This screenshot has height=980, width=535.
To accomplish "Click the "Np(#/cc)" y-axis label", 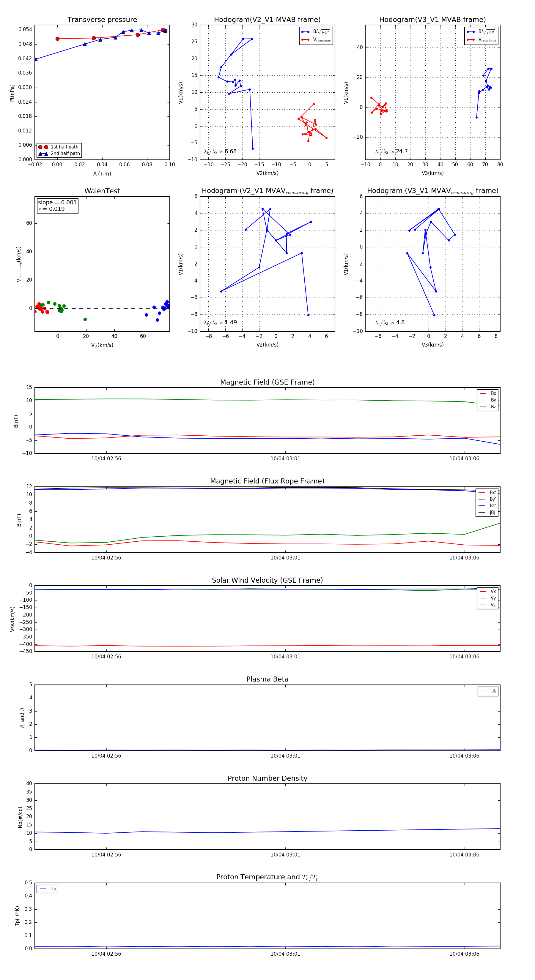I will [x=20, y=817].
